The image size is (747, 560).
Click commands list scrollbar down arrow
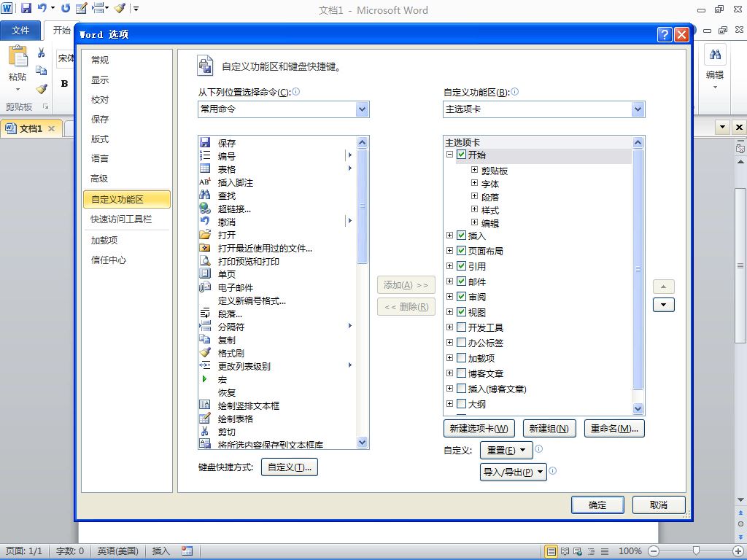pos(362,443)
